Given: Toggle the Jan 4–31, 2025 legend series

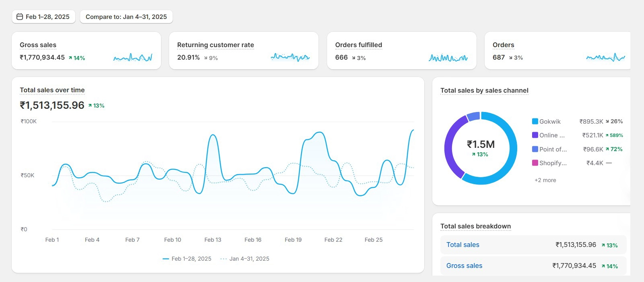Looking at the screenshot, I should [x=245, y=259].
